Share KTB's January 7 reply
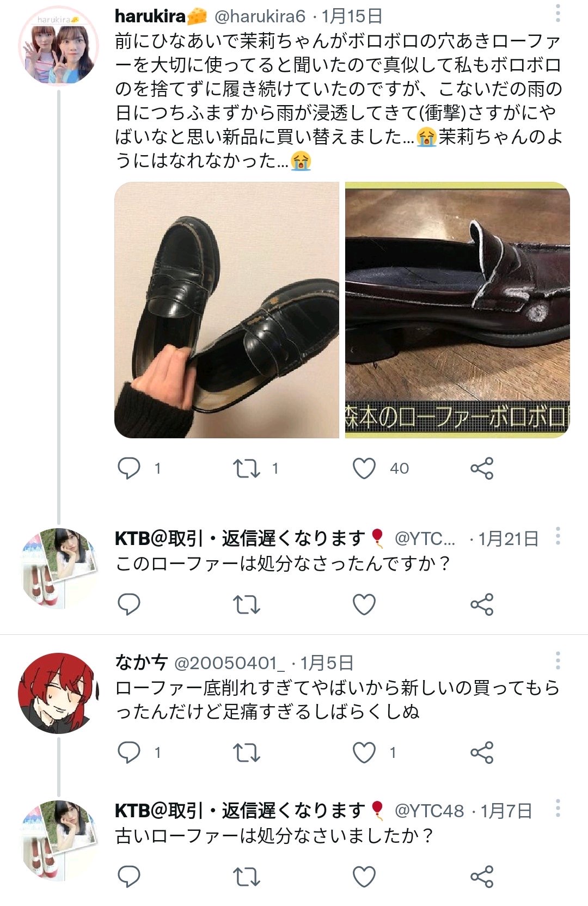The image size is (588, 906). tap(482, 877)
